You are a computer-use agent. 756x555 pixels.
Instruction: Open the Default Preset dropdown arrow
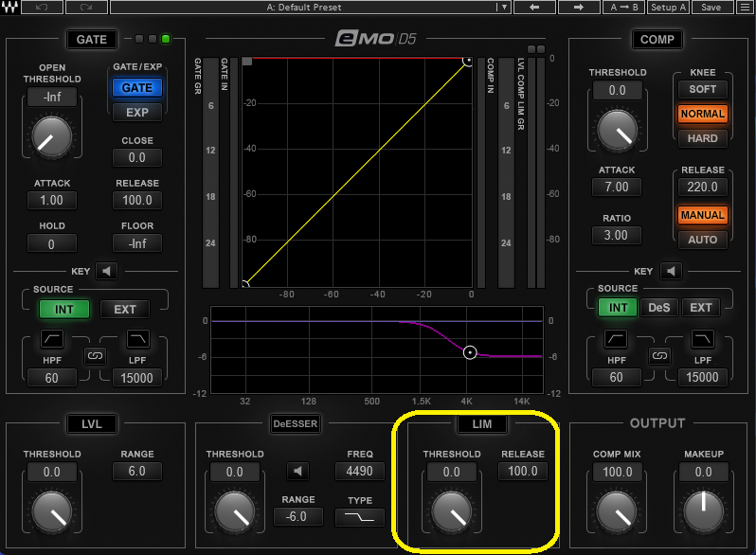[x=504, y=8]
